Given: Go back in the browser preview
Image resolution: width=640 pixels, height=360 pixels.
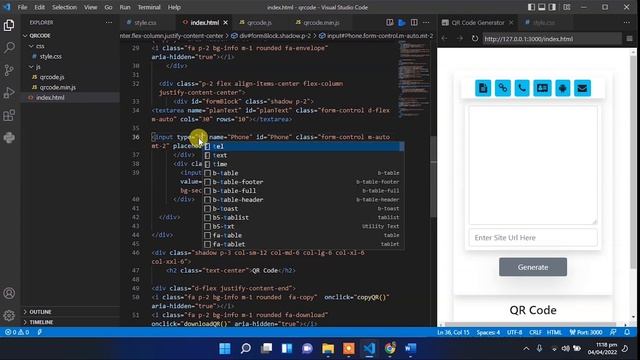Looking at the screenshot, I should pos(444,38).
